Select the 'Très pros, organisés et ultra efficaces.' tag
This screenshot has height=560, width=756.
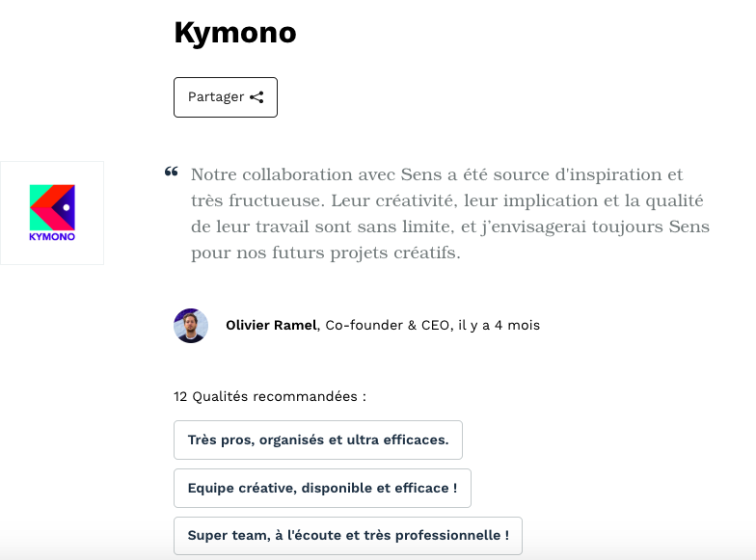(x=318, y=440)
